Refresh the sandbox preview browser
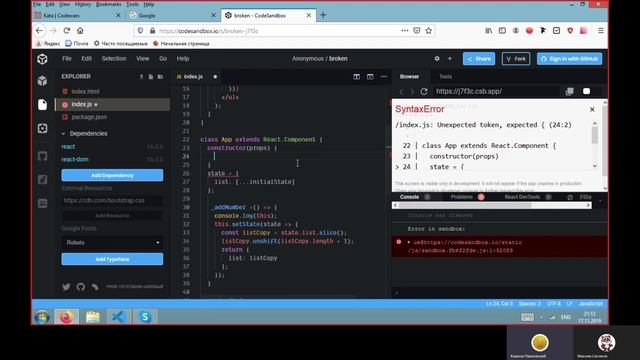Viewport: 640px width, 360px height. point(424,91)
